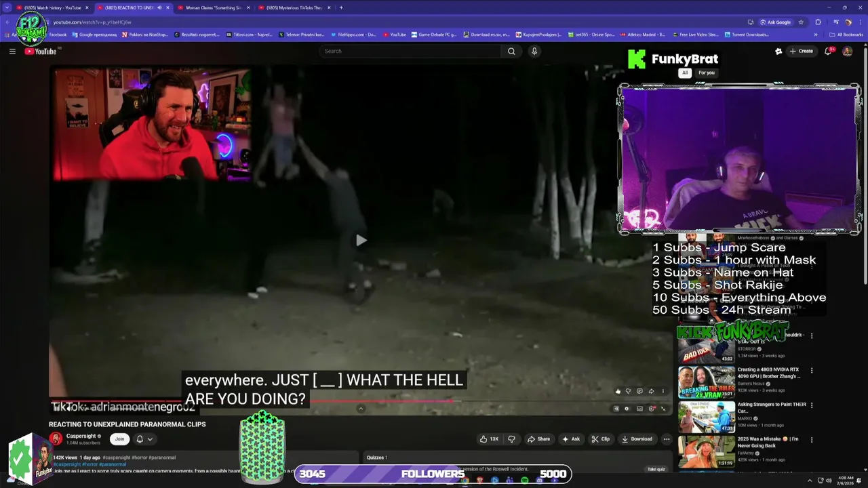Open the Asking Strangers to Paint thumbnail
Viewport: 868px width, 488px height.
tap(707, 417)
